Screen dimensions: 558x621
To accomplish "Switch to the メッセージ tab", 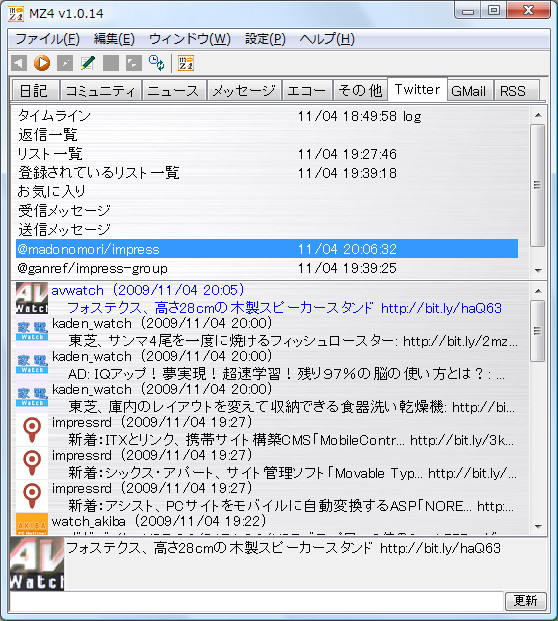I will tap(244, 91).
